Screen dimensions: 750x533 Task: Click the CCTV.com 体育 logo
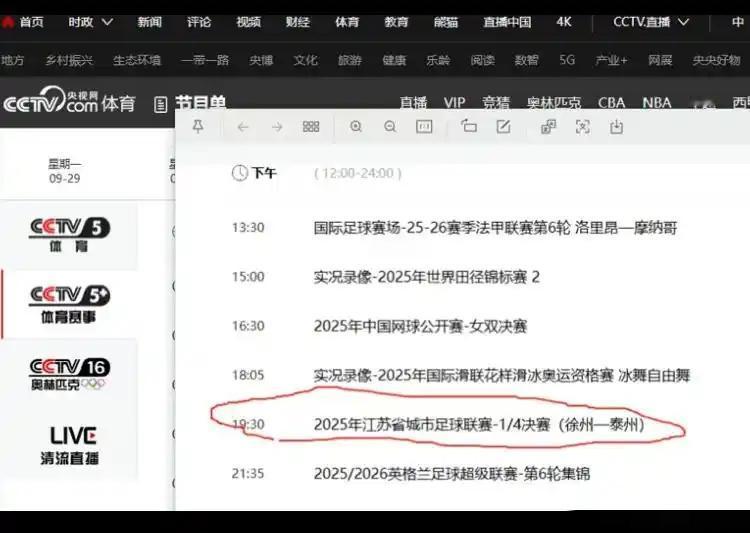point(69,100)
